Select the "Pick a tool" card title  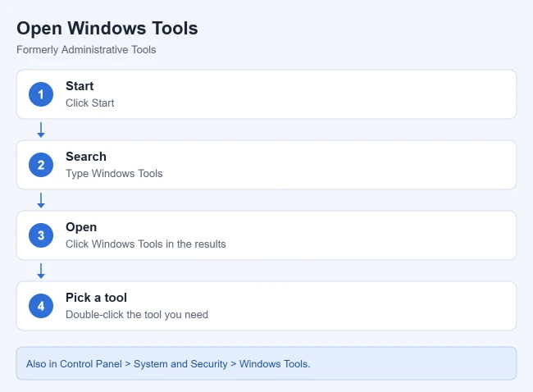coord(96,298)
